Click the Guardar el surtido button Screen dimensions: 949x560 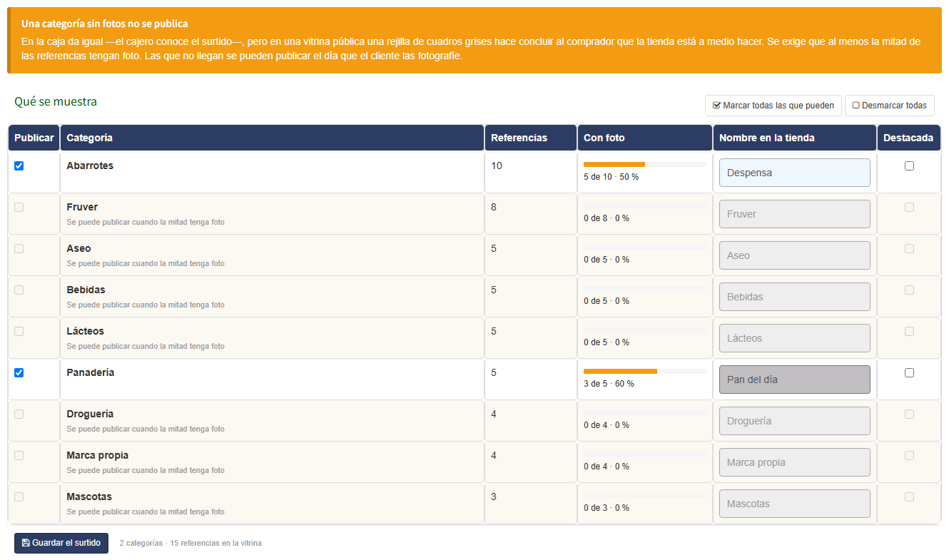(x=61, y=543)
